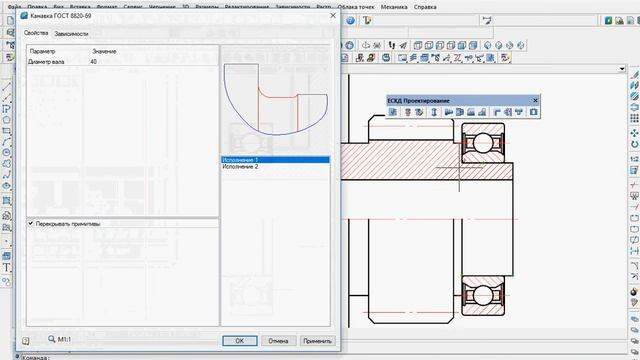Viewport: 640px width, 360px height.
Task: Toggle the Перекрывать примитивы checkbox
Action: point(31,224)
